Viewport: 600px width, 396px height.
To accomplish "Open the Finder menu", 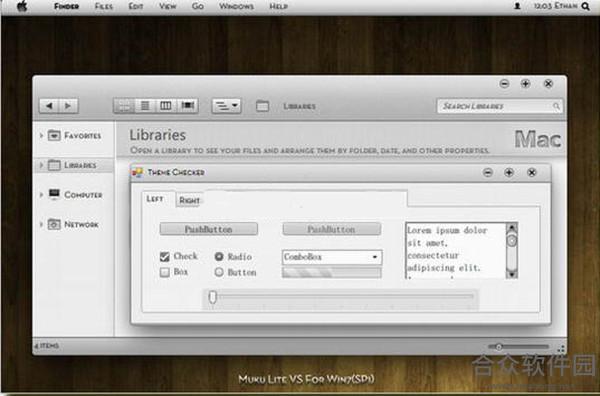I will pyautogui.click(x=66, y=7).
